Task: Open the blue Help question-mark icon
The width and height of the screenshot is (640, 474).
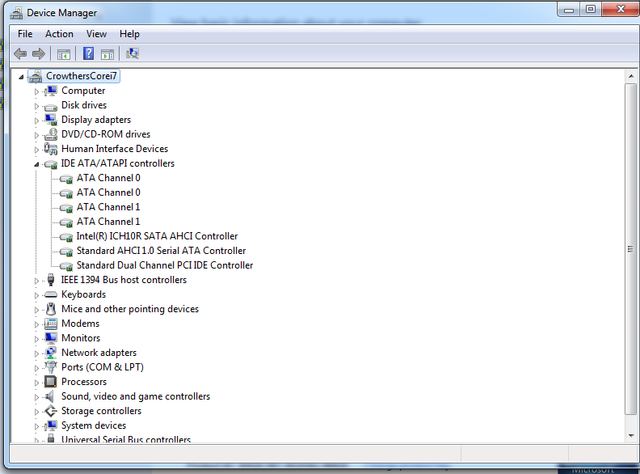Action: tap(88, 53)
